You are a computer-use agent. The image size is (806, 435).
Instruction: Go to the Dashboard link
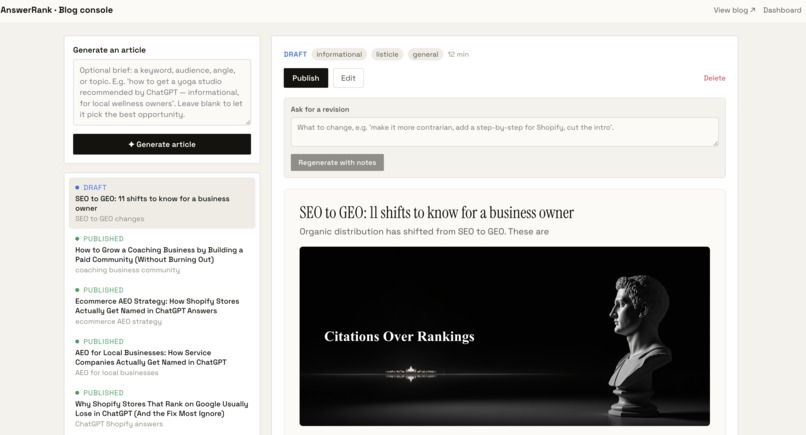point(782,10)
